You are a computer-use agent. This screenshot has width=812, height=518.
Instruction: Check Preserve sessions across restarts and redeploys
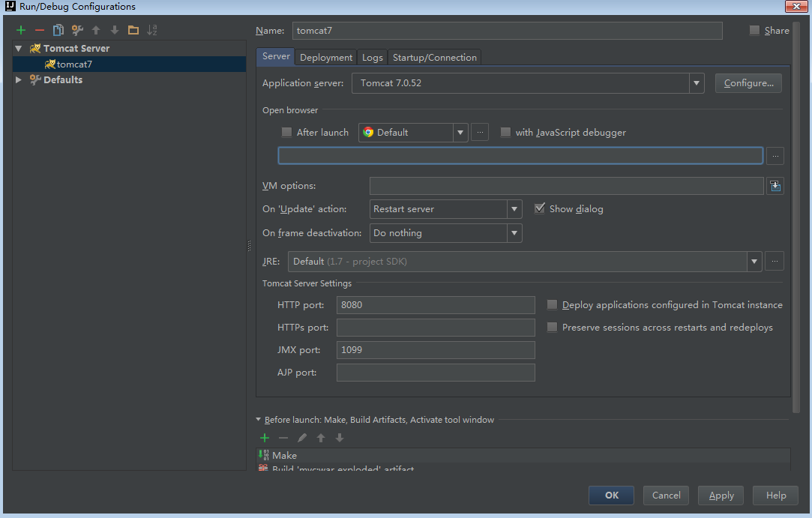(x=553, y=328)
